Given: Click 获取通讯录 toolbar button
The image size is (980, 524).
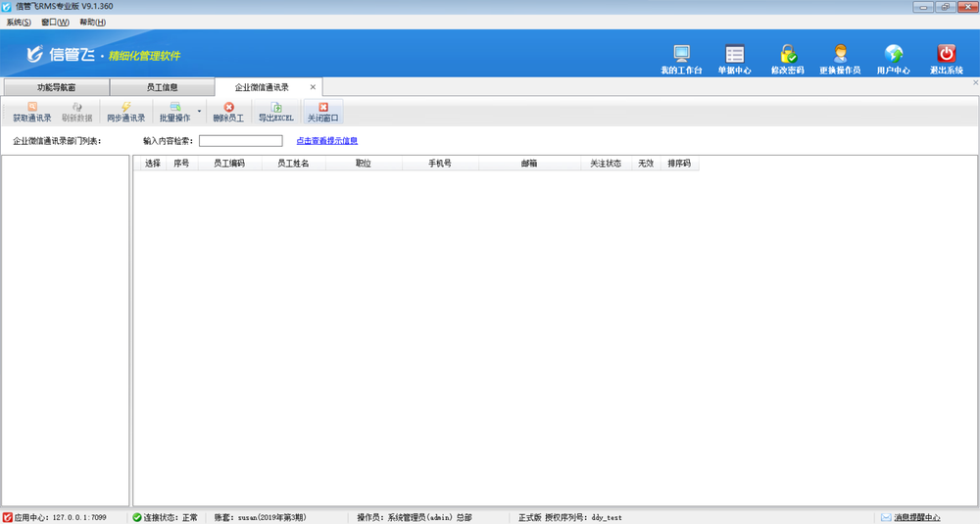Looking at the screenshot, I should 32,112.
